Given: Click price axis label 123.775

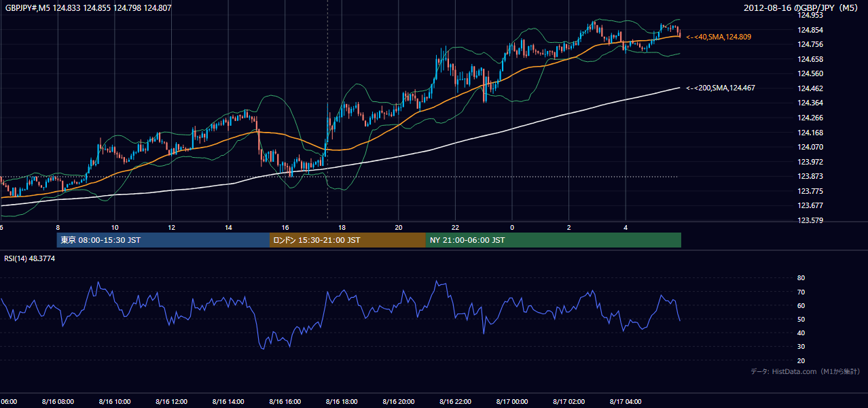Looking at the screenshot, I should pos(810,191).
